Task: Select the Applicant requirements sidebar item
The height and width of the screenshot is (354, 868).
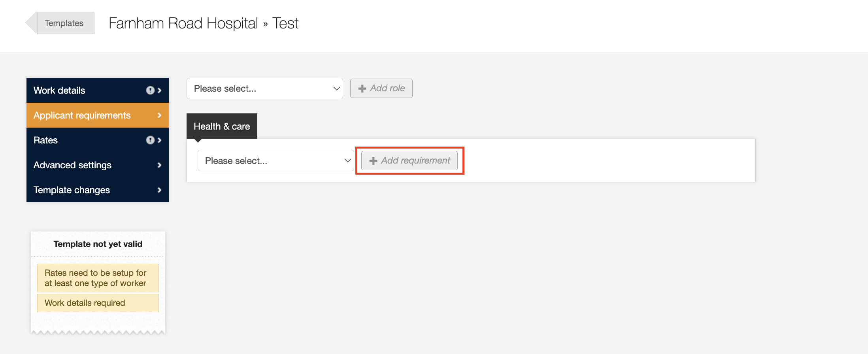Action: [82, 115]
